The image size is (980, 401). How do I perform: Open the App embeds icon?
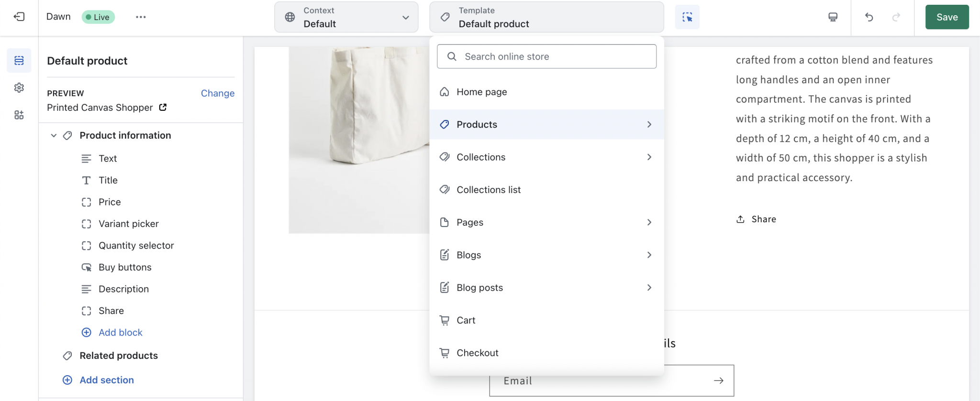(19, 115)
